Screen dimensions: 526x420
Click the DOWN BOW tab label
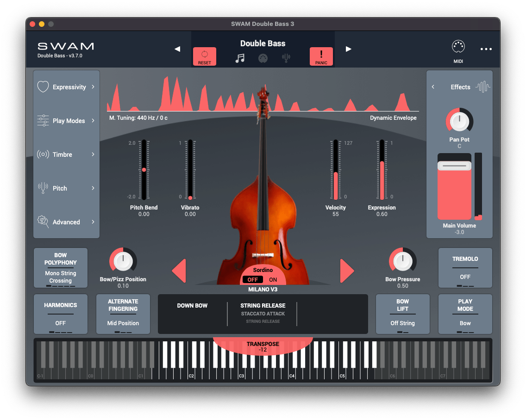(x=192, y=306)
